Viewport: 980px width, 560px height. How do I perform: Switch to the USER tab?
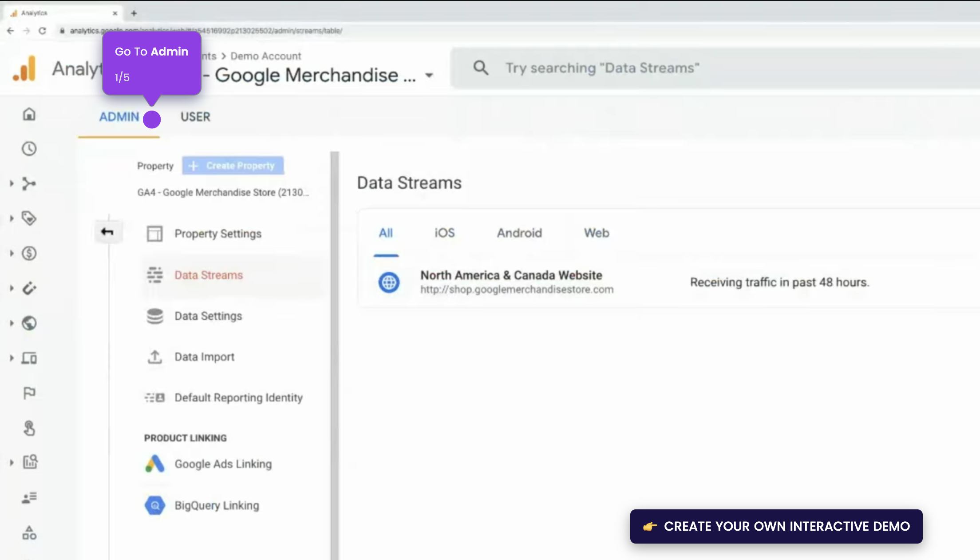[195, 117]
